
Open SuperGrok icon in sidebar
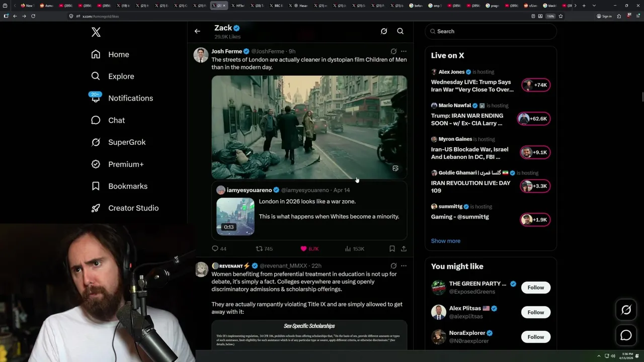(96, 142)
